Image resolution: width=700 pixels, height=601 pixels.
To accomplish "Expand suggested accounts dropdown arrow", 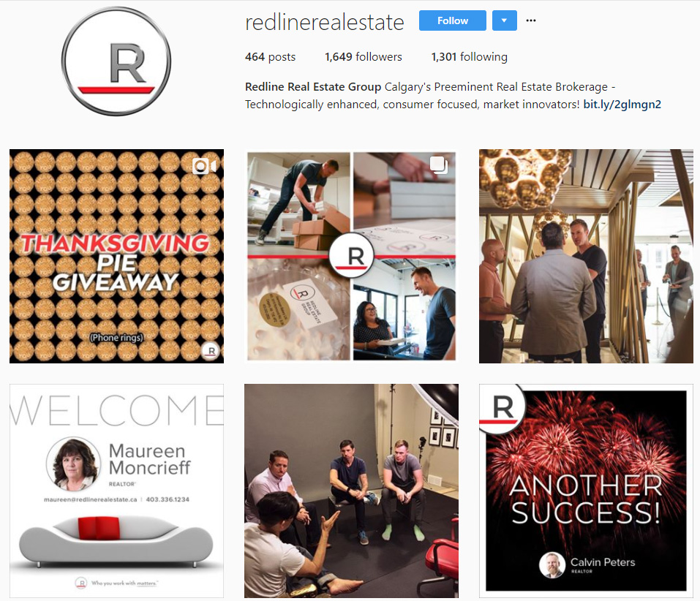I will tap(505, 20).
